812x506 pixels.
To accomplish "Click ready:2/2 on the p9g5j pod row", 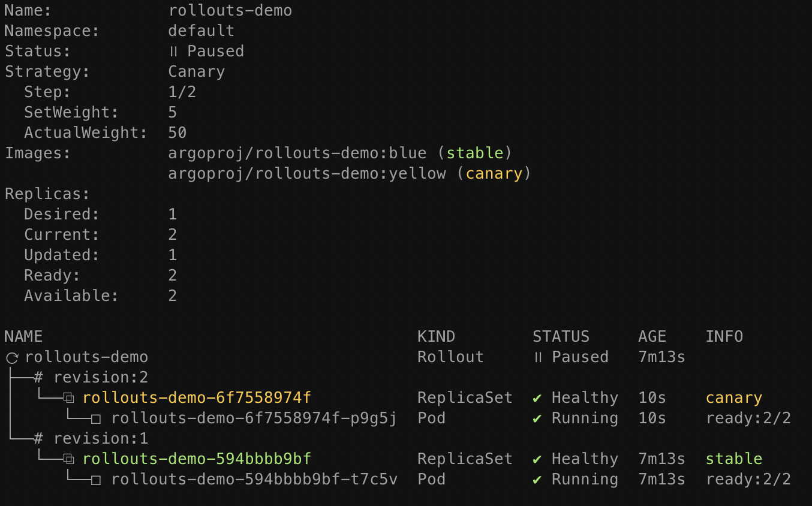I will [x=748, y=418].
